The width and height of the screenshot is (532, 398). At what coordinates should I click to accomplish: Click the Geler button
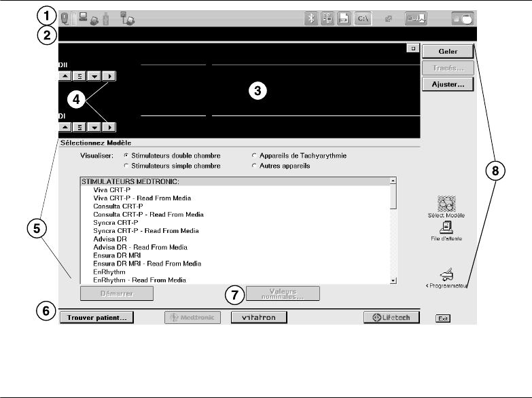[448, 51]
